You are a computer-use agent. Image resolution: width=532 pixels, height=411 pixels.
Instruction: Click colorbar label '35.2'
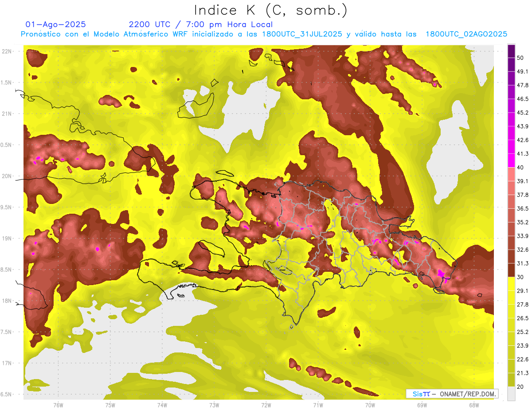coord(523,223)
